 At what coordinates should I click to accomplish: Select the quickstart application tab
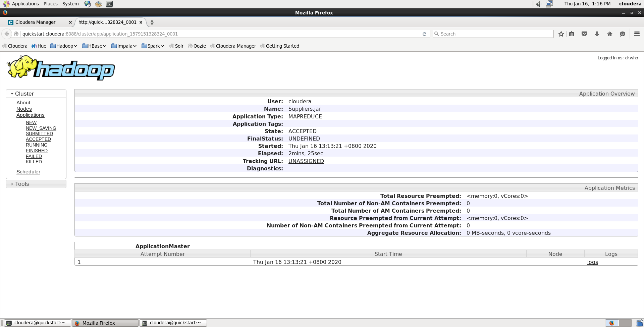coord(110,22)
